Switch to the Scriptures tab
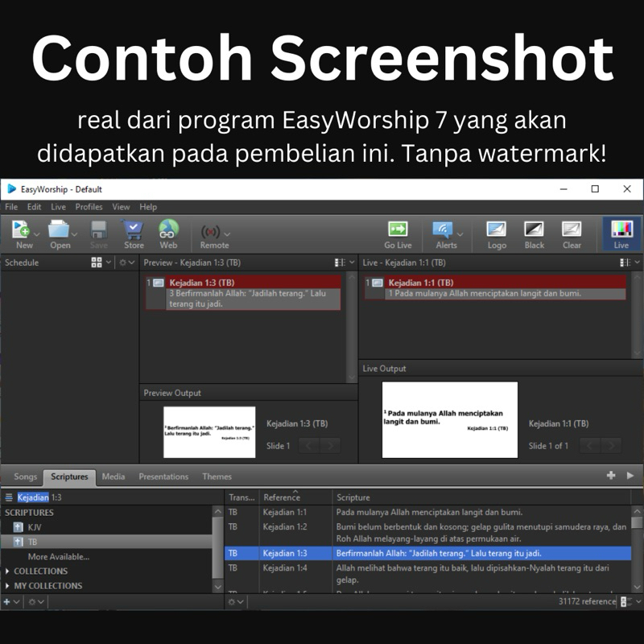 69,477
